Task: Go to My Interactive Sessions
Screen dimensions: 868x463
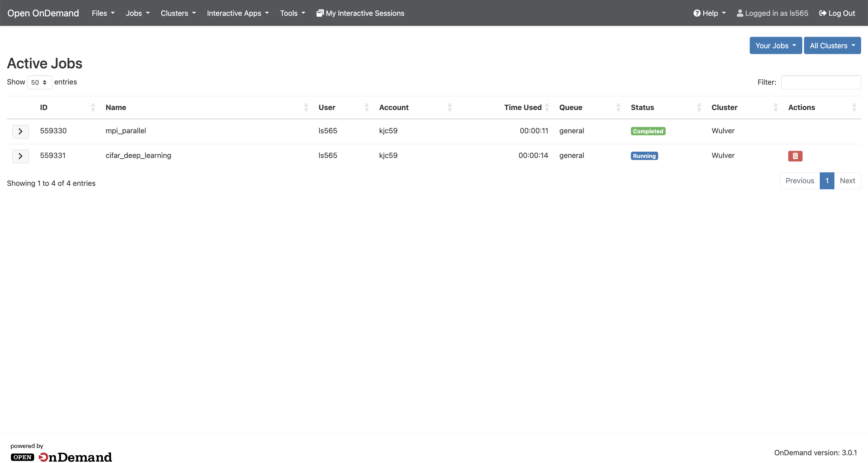Action: pyautogui.click(x=360, y=13)
